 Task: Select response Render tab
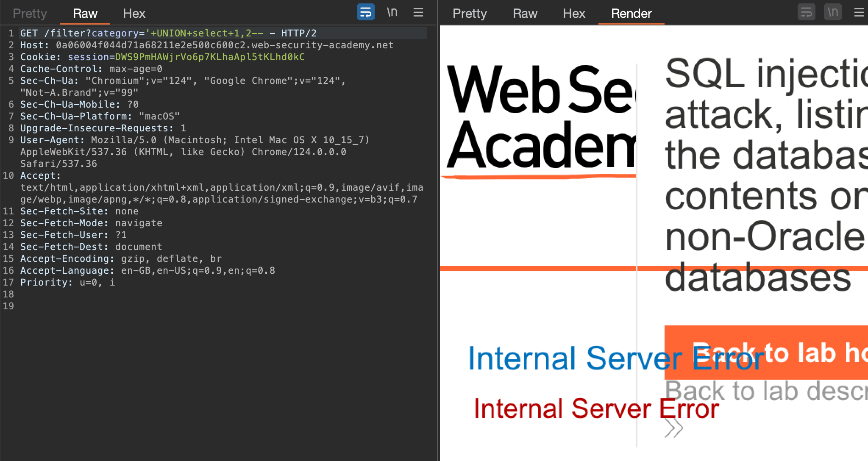[631, 14]
